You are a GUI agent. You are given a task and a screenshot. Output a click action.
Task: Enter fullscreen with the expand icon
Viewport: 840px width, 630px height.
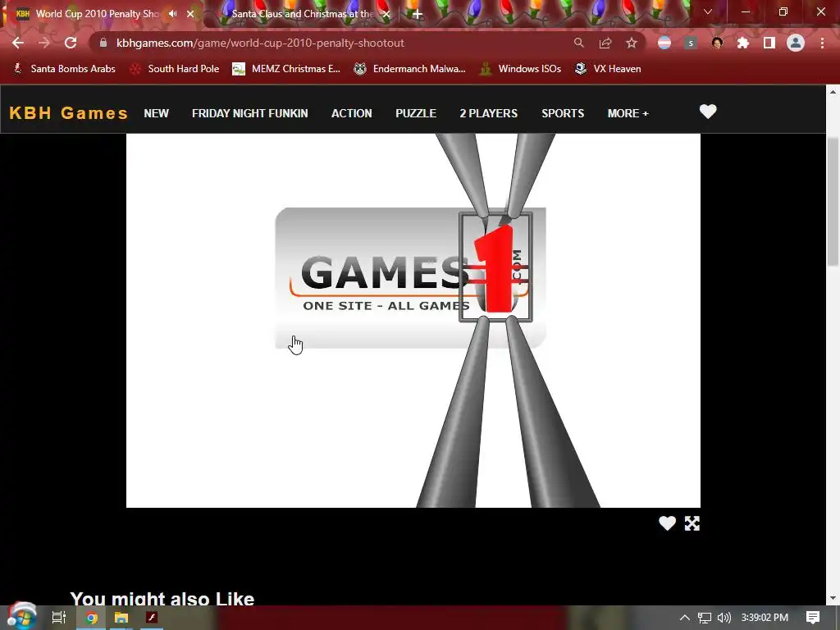pyautogui.click(x=692, y=523)
